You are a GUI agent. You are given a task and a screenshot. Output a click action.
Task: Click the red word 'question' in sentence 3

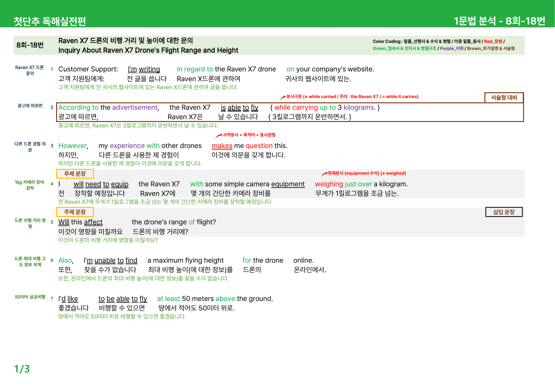tap(259, 146)
